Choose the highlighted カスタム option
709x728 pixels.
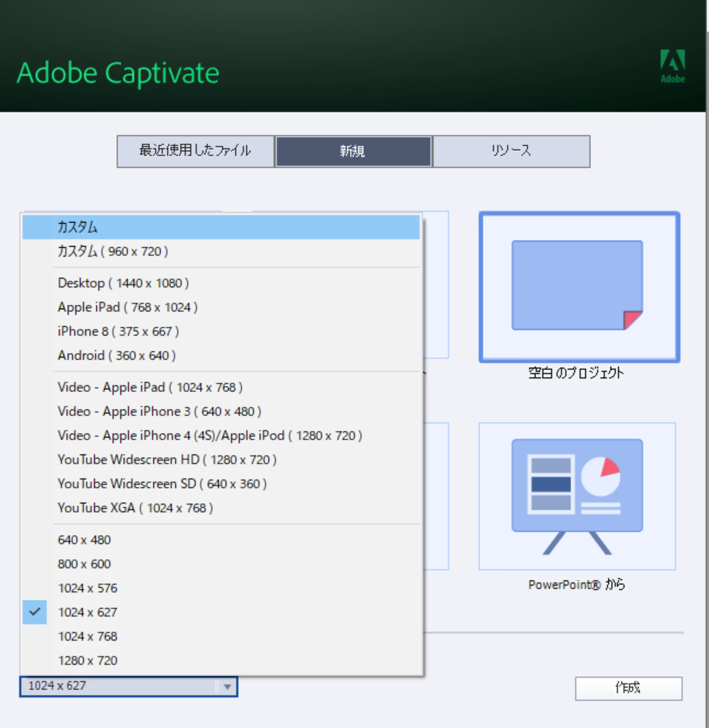click(x=221, y=227)
